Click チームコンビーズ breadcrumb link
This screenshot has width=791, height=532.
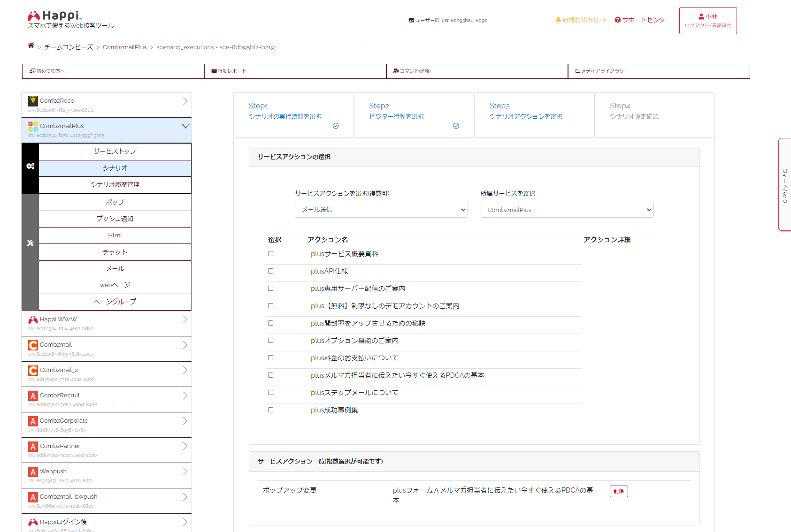point(69,47)
